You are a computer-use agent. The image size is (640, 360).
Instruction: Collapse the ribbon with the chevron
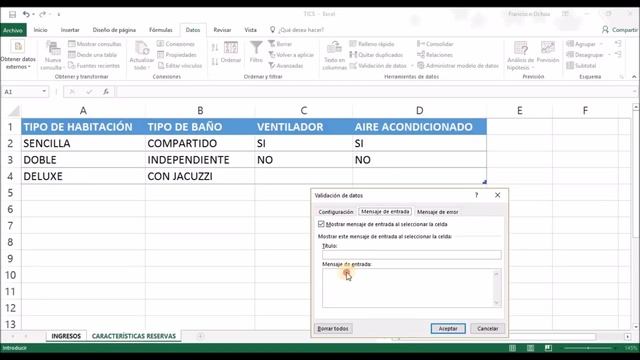[x=634, y=77]
